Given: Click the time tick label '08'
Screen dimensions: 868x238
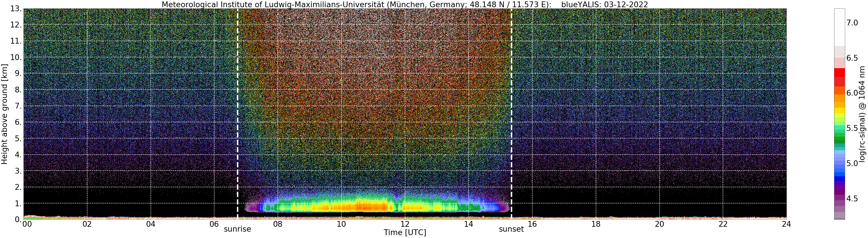Looking at the screenshot, I should pyautogui.click(x=278, y=224).
